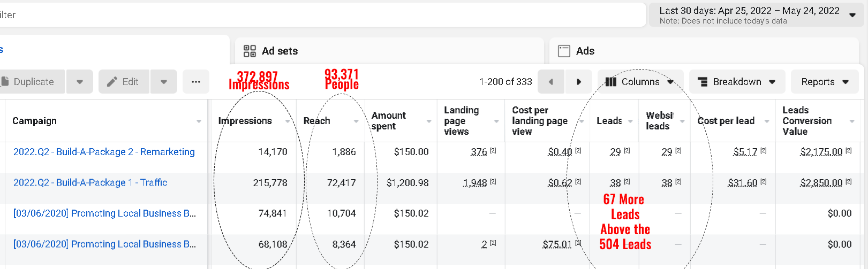Click the 14,170 impressions cell

point(273,152)
